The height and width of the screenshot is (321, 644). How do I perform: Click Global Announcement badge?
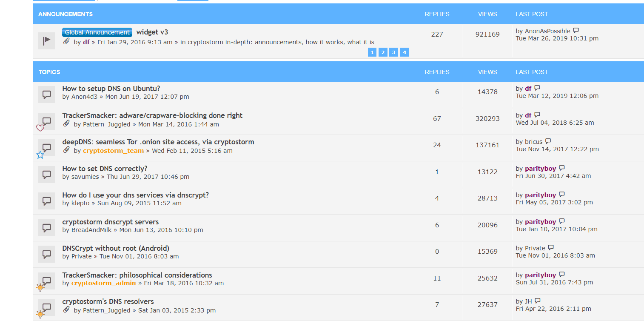97,32
